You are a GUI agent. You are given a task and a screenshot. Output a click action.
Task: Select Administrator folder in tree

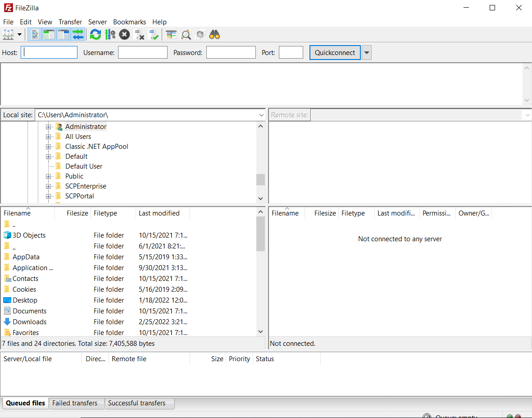[x=86, y=127]
